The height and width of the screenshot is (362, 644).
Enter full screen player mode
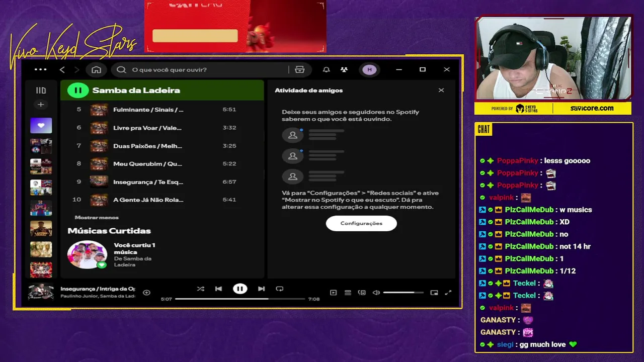(x=448, y=293)
